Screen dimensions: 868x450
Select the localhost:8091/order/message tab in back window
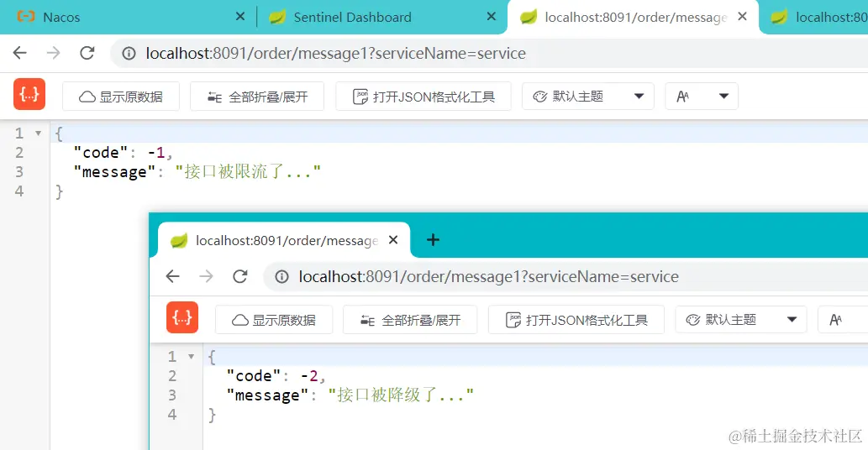click(x=633, y=17)
